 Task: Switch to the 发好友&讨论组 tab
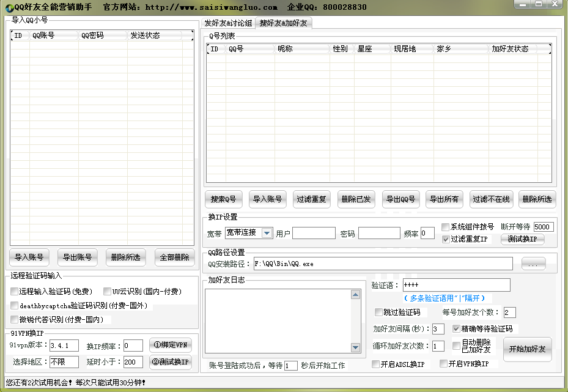tap(228, 23)
